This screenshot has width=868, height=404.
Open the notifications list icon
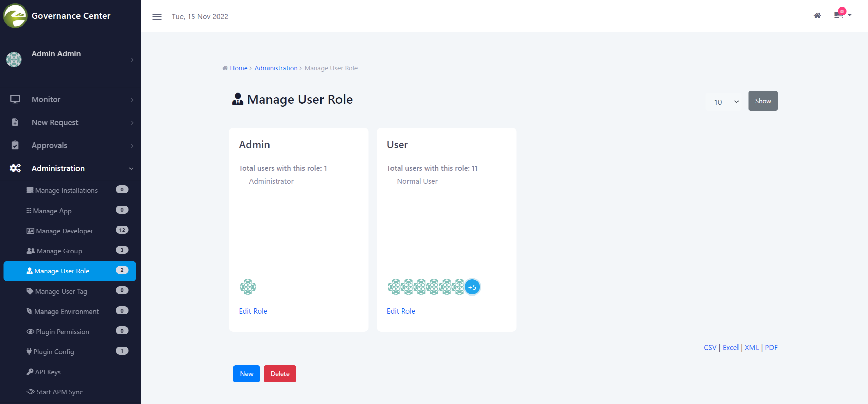coord(838,16)
